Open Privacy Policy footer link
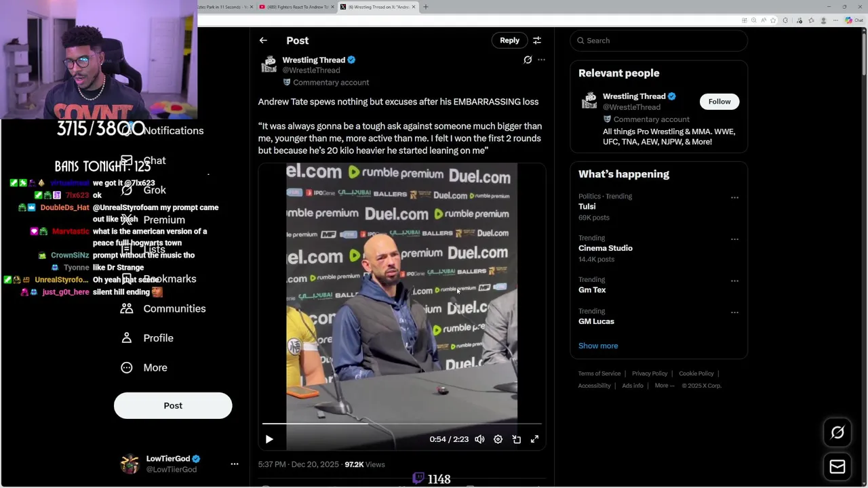This screenshot has height=488, width=868. coord(650,373)
